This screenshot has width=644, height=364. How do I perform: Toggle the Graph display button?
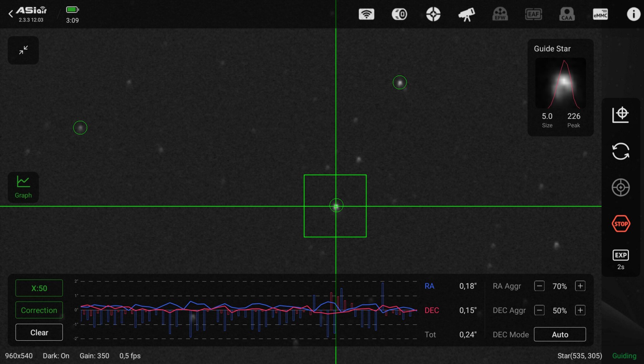click(x=23, y=187)
